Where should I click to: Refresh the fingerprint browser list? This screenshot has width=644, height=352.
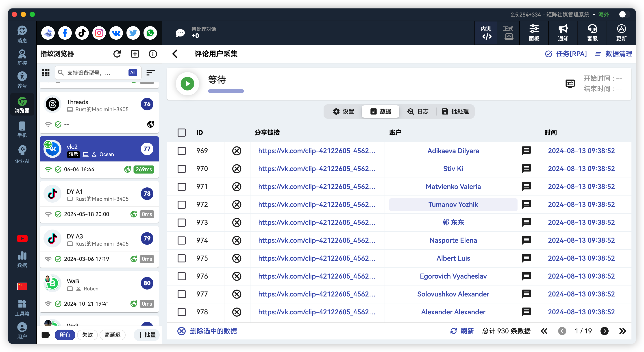[117, 54]
